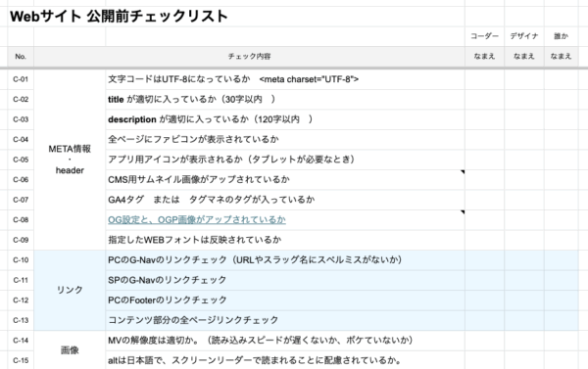
Task: Select the 誰か column header
Action: point(561,36)
